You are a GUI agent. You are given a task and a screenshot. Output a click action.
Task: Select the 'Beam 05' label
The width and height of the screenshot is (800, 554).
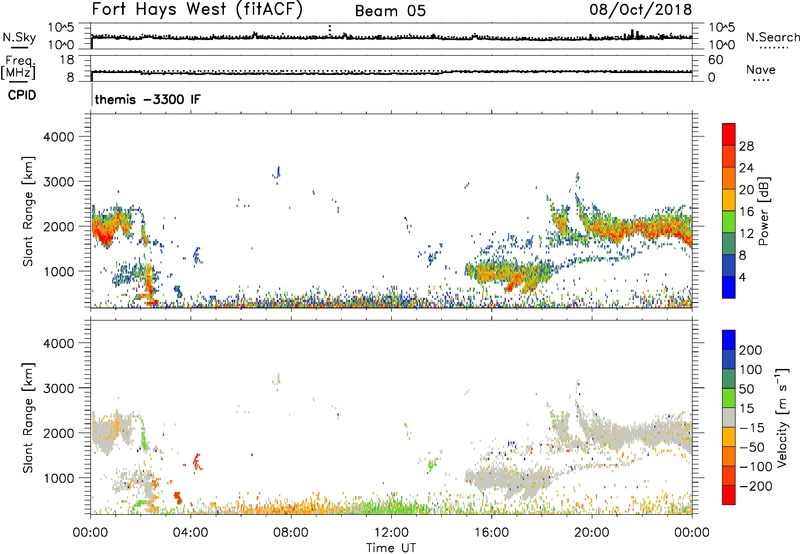(390, 11)
